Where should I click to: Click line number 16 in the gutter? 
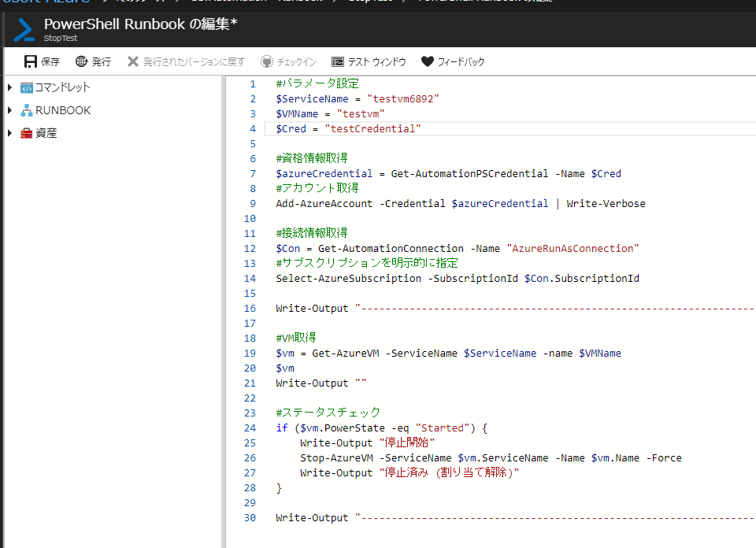[x=250, y=309]
